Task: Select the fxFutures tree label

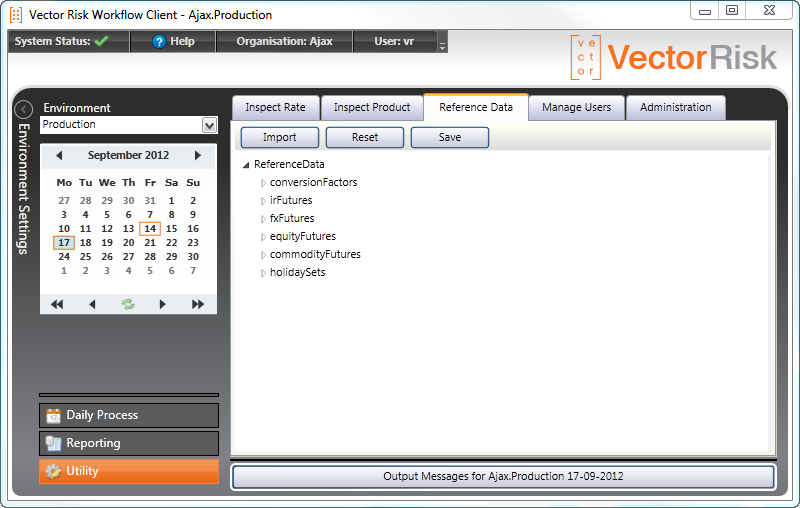Action: click(x=292, y=218)
